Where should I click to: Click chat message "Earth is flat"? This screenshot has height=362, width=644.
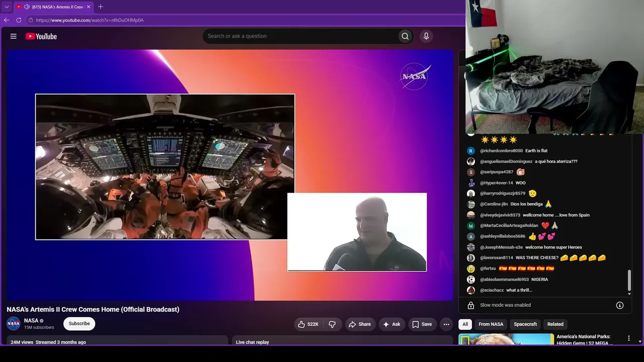536,151
